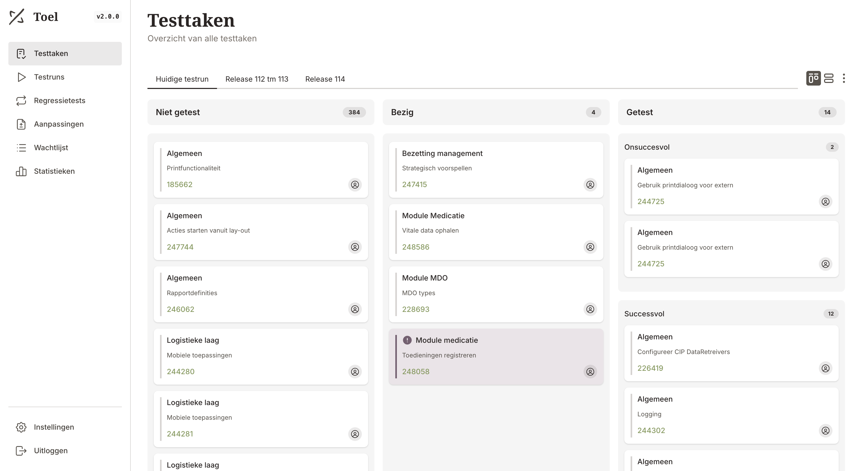Click the assignee icon on task 185662

click(x=355, y=185)
